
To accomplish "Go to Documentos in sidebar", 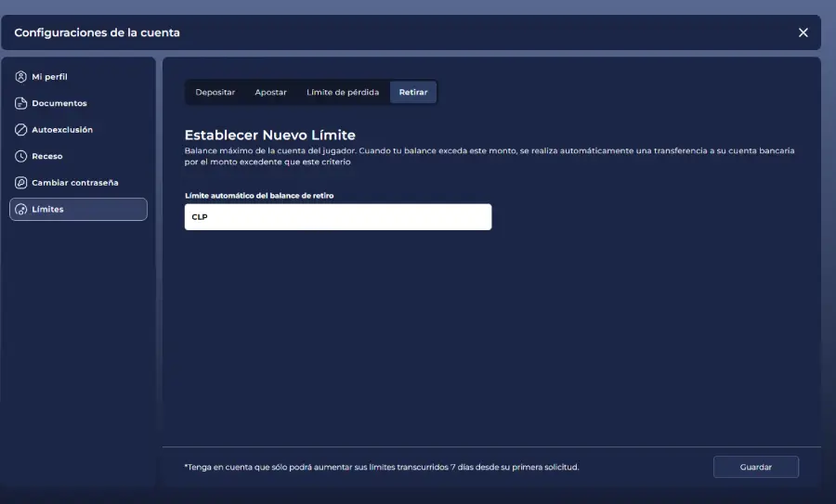I will 59,103.
